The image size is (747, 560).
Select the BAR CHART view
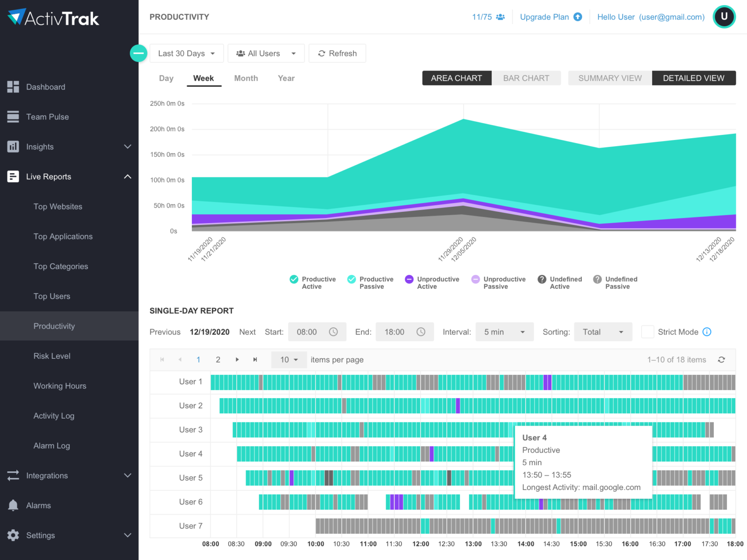click(526, 78)
